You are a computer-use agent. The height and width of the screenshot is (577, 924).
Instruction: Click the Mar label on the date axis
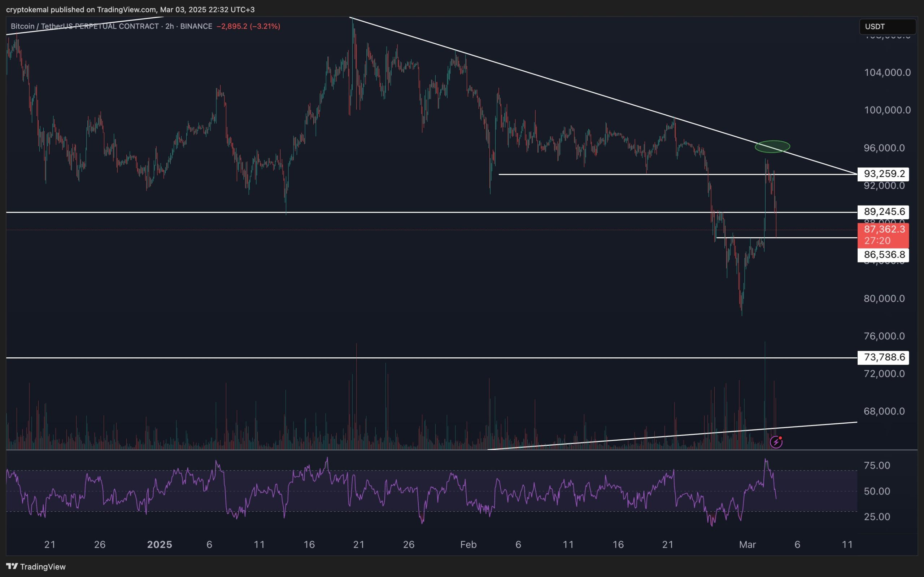tap(747, 545)
